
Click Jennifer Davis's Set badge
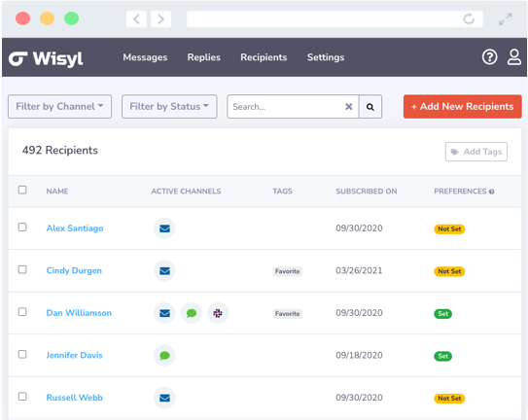(442, 357)
